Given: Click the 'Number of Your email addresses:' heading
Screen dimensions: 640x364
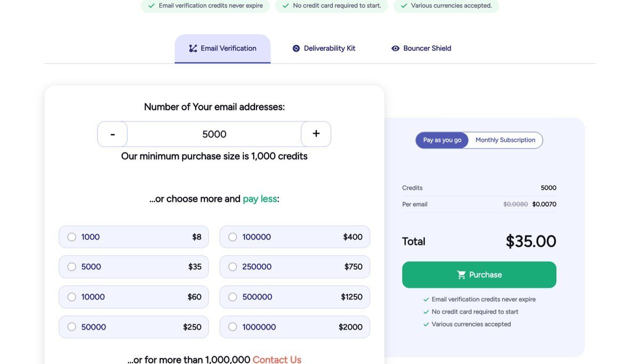Looking at the screenshot, I should click(214, 107).
